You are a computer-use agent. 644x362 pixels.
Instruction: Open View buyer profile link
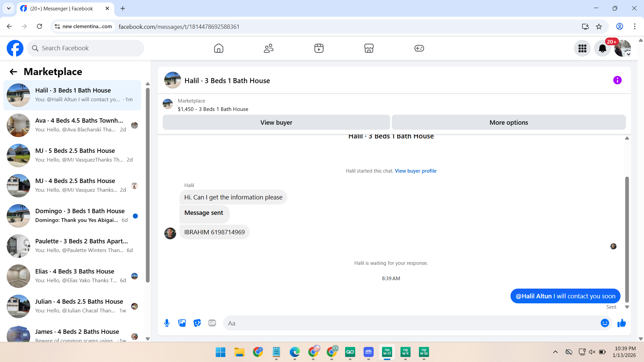click(416, 171)
